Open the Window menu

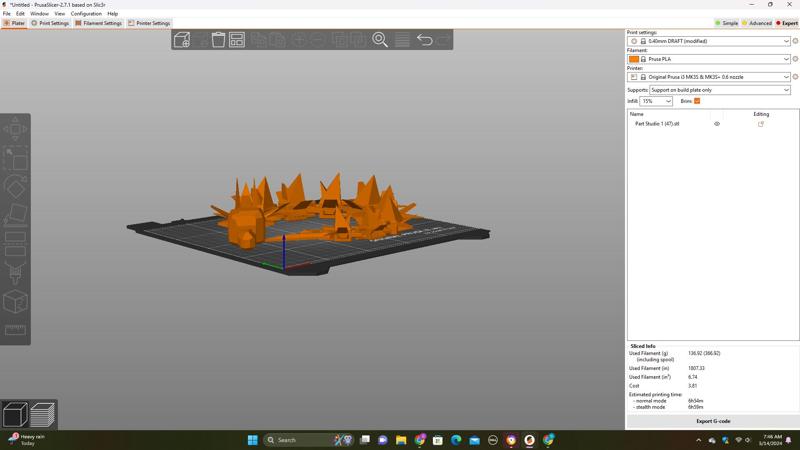[x=39, y=14]
